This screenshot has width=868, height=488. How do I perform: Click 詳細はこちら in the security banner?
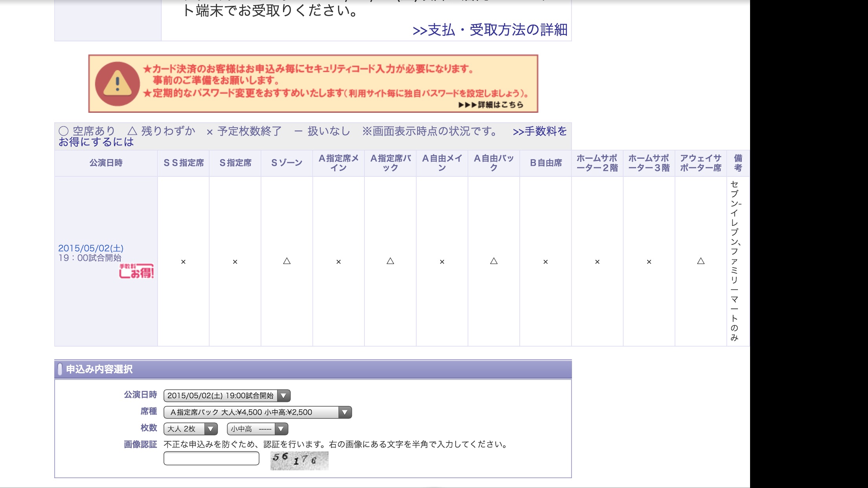(x=491, y=105)
